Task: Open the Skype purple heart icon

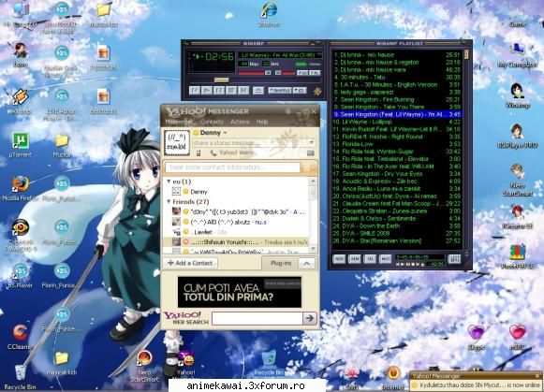Action: click(477, 337)
